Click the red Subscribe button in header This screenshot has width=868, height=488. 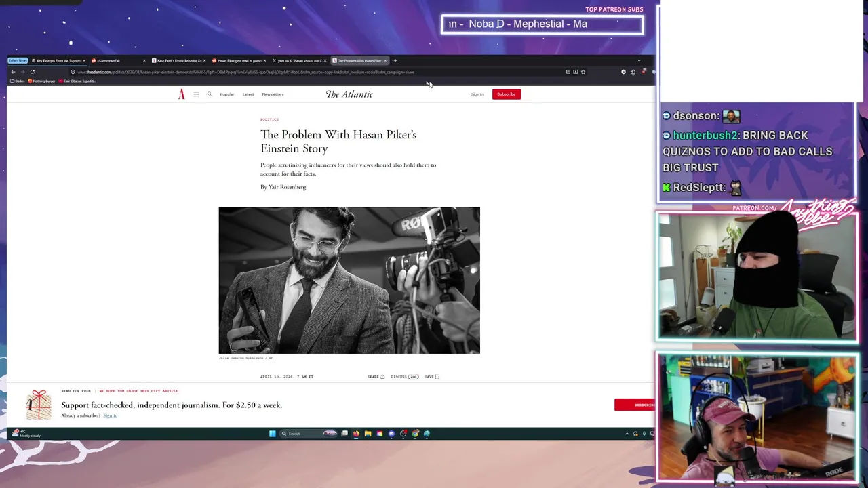pyautogui.click(x=506, y=94)
